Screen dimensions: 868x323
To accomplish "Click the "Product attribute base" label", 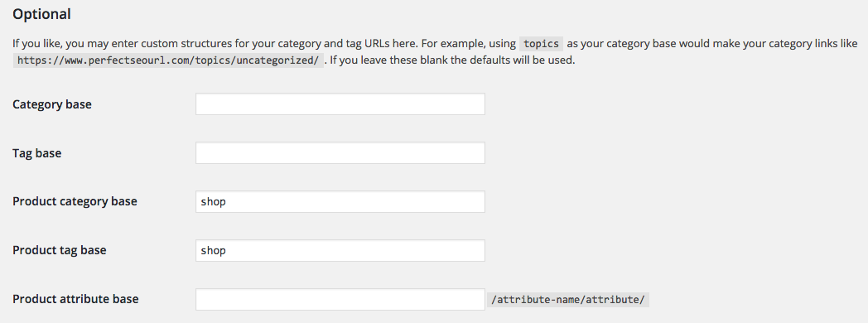I will [x=75, y=299].
